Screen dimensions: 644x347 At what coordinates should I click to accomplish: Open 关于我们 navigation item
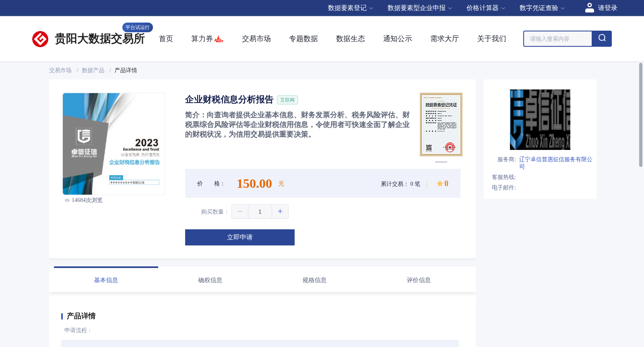(491, 39)
